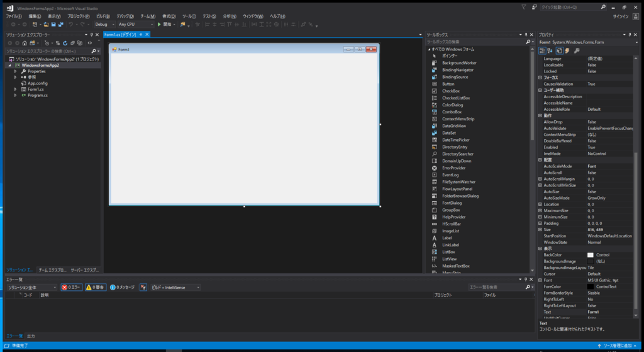
Task: Click the BackgroundImage preview swatch
Action: click(x=590, y=261)
